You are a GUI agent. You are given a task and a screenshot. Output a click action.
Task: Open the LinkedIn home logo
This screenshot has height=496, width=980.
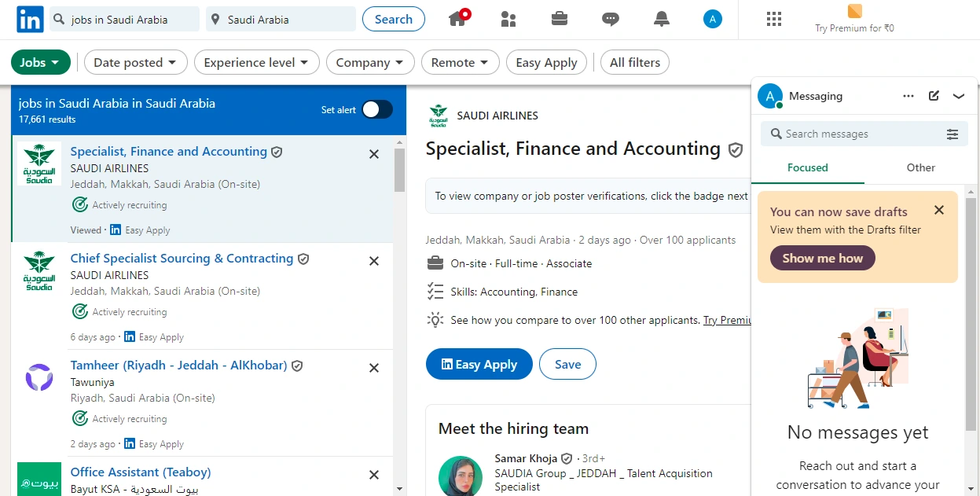click(x=30, y=20)
